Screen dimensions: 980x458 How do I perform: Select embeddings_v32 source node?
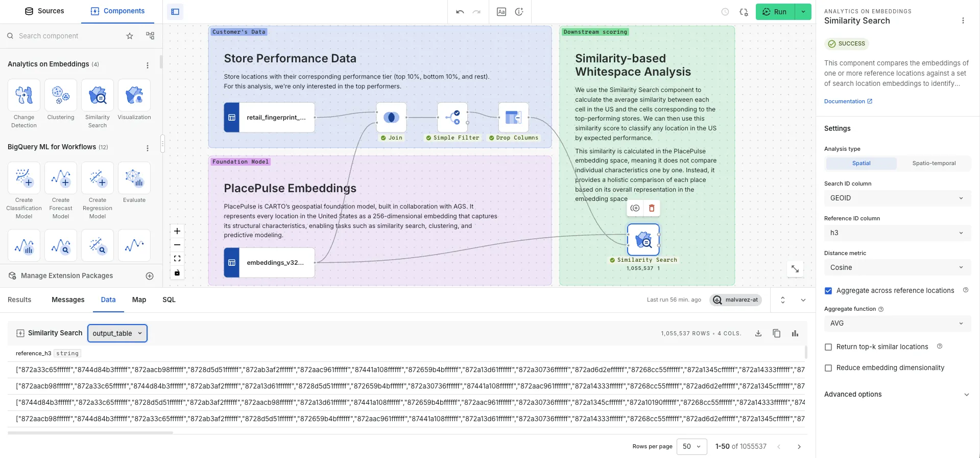[270, 263]
